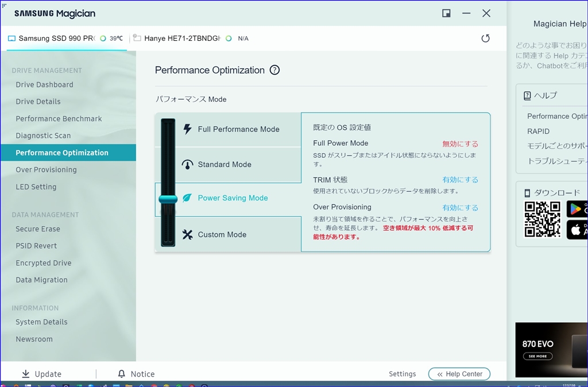Click the Update download arrow icon

pos(25,374)
